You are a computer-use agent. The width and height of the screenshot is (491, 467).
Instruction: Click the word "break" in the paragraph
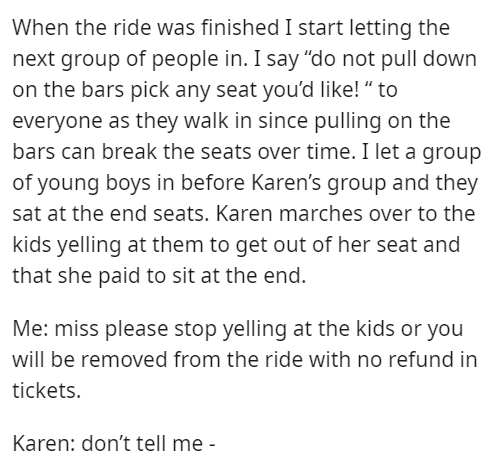[129, 152]
